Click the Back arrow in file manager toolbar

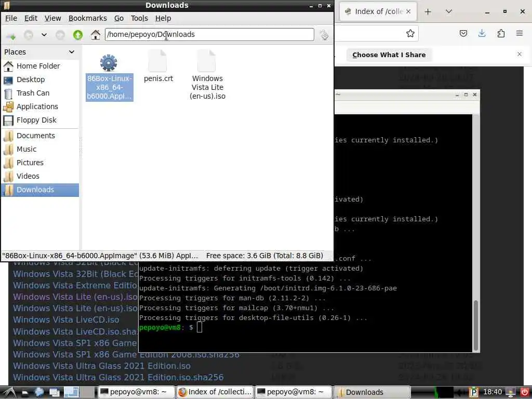tap(29, 35)
